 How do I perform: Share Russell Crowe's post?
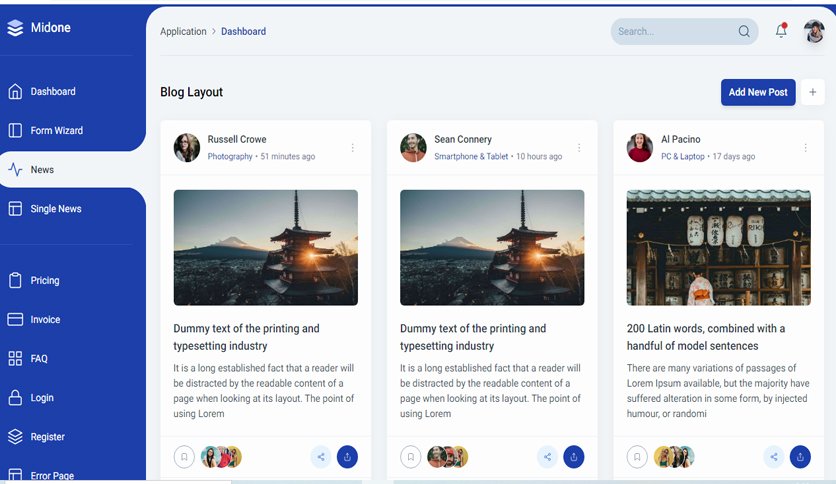321,457
